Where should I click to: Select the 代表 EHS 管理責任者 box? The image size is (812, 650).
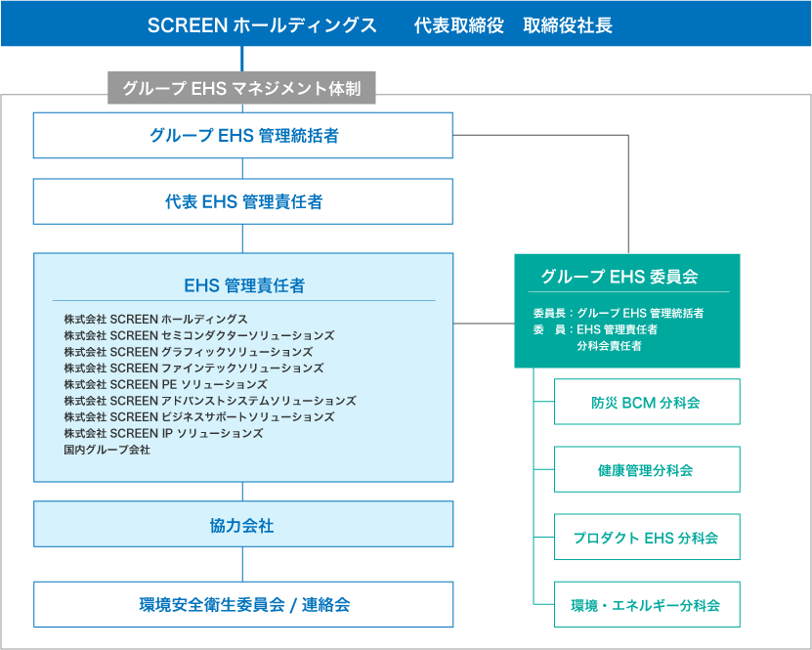point(243,201)
